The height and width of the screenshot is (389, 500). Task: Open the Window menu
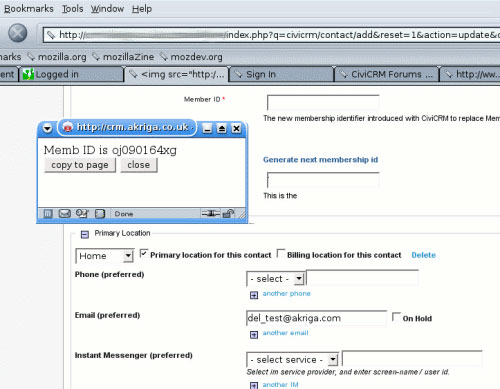(x=107, y=9)
